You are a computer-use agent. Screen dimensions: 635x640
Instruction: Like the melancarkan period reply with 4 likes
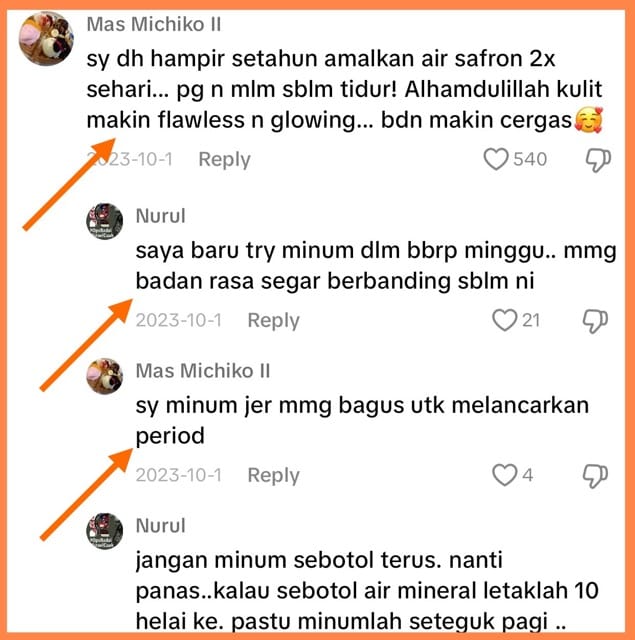(504, 475)
